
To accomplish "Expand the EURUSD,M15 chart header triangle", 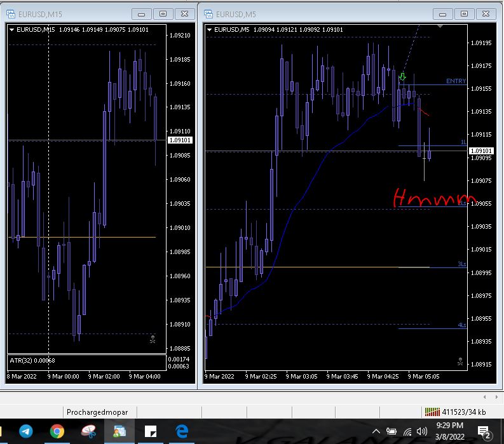I will tap(12, 30).
